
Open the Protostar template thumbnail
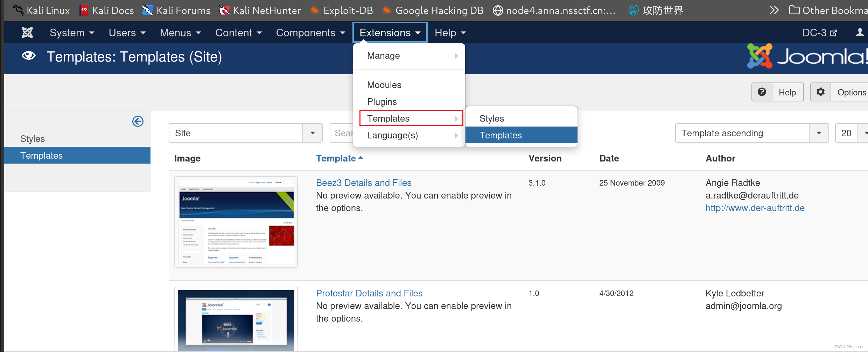[x=236, y=319]
